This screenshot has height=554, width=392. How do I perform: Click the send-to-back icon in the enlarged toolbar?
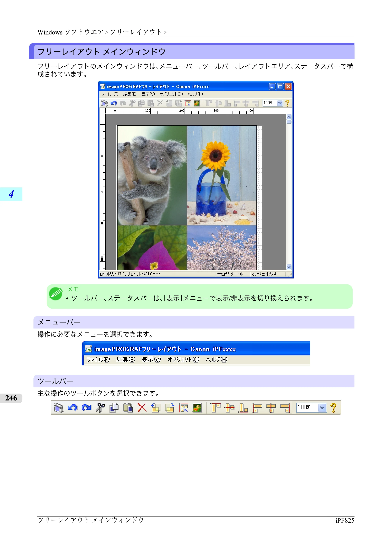[x=170, y=408]
